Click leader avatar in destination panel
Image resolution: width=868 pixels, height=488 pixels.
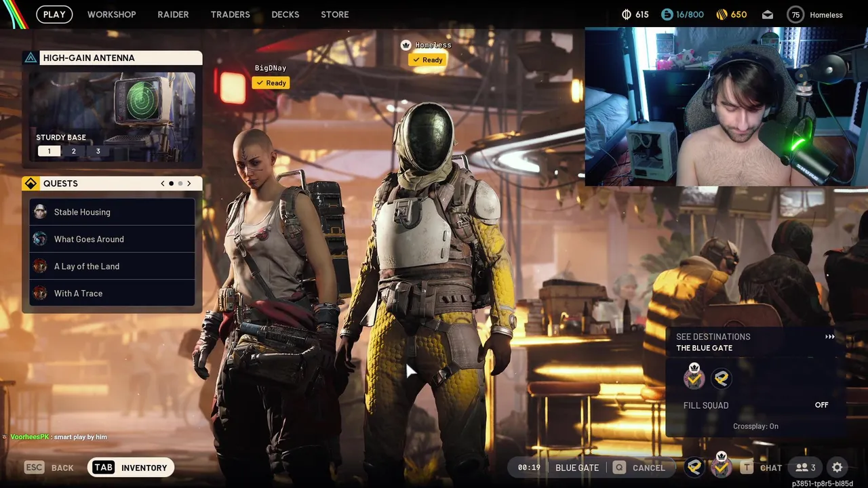point(694,378)
